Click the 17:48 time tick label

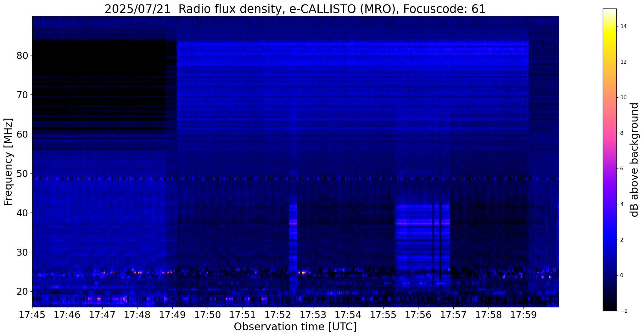(137, 315)
